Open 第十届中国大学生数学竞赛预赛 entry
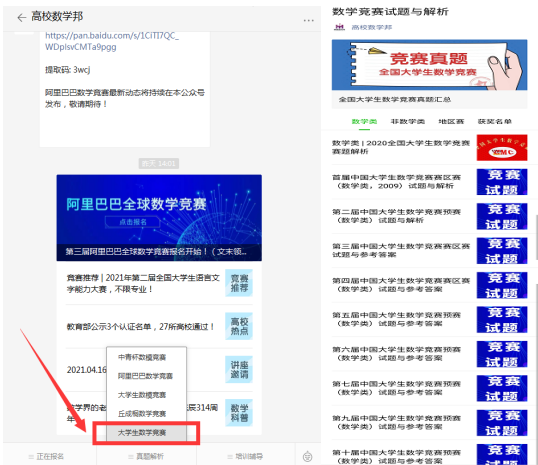 coord(396,456)
